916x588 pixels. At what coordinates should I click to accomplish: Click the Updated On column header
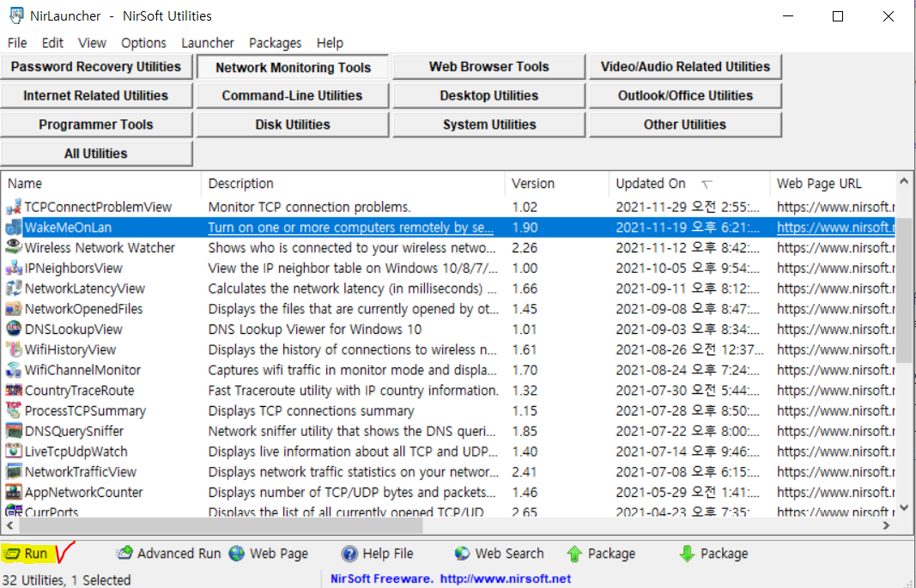pos(689,184)
